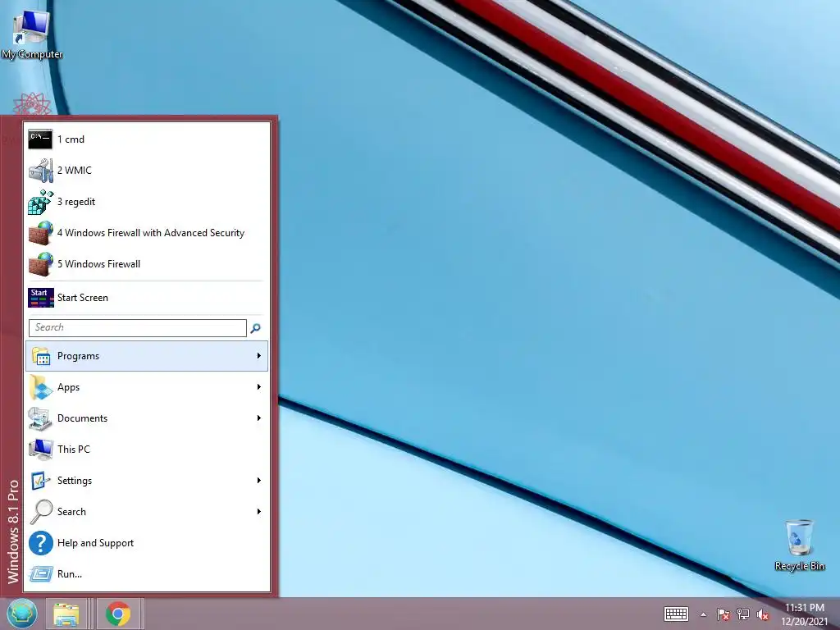
Task: Click the Start button orb
Action: 22,614
